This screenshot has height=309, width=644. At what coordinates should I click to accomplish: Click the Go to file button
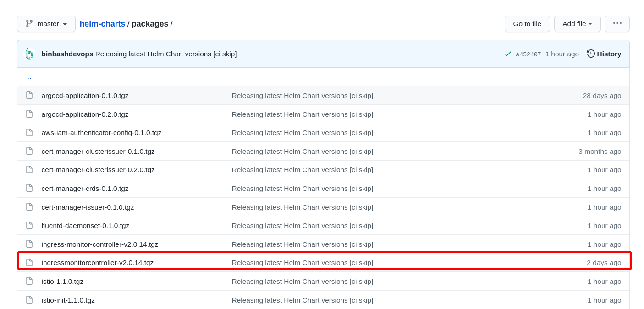point(527,24)
